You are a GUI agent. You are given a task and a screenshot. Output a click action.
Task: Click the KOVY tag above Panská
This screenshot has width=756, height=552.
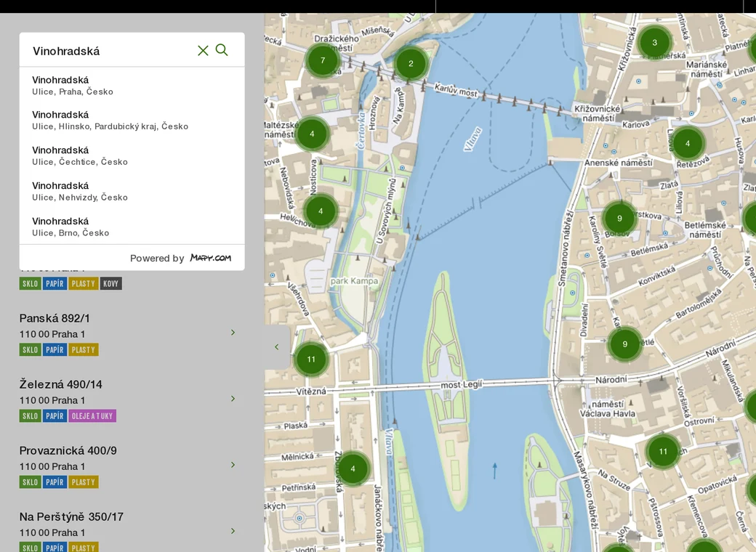tap(111, 284)
